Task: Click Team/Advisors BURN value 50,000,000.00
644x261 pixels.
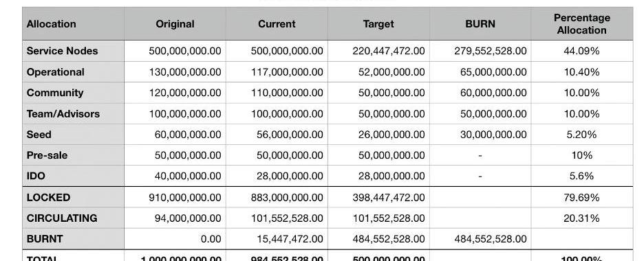Action: (x=493, y=114)
